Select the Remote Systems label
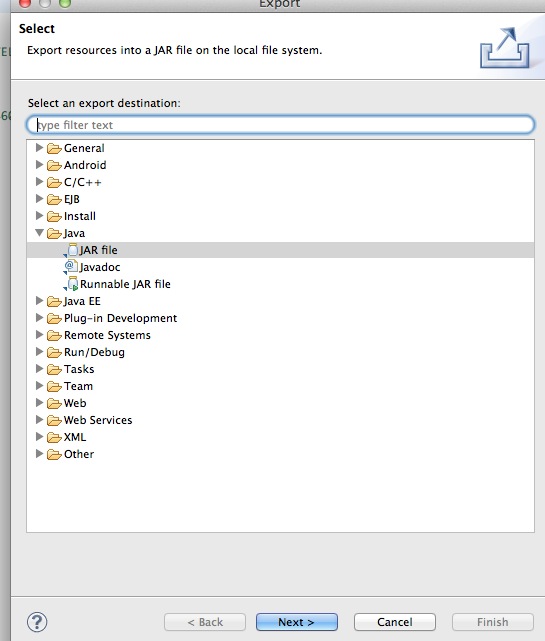This screenshot has width=545, height=641. pos(107,335)
